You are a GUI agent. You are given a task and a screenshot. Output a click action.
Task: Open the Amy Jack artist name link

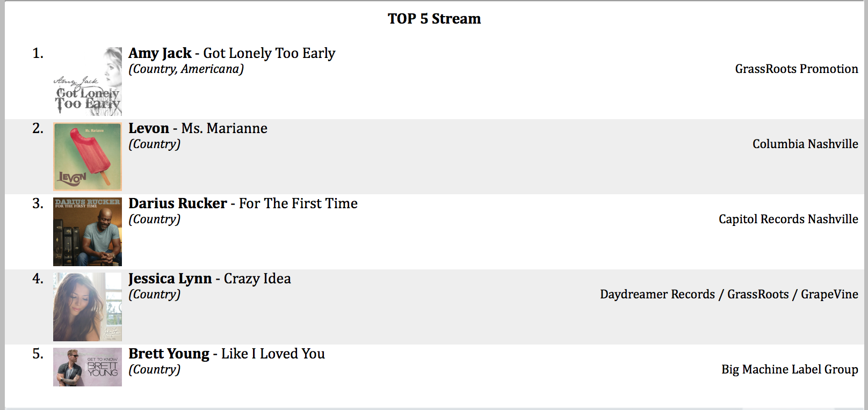160,53
